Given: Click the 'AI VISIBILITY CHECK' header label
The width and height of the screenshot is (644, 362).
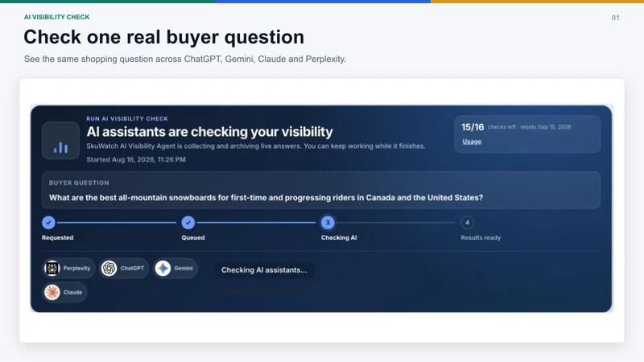Looking at the screenshot, I should click(x=56, y=17).
